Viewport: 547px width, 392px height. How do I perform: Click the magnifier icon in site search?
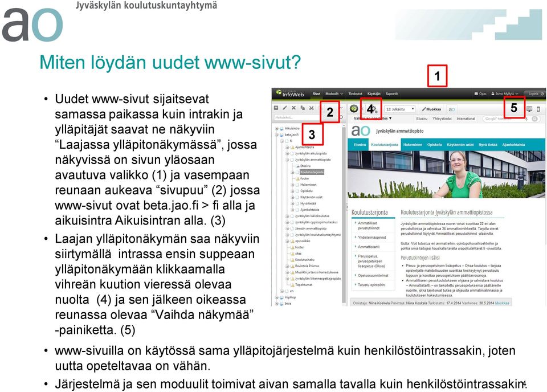tap(534, 119)
